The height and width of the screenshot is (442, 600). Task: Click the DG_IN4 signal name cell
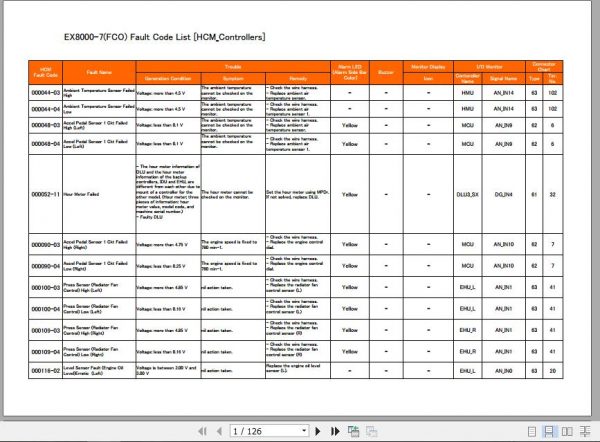point(504,194)
